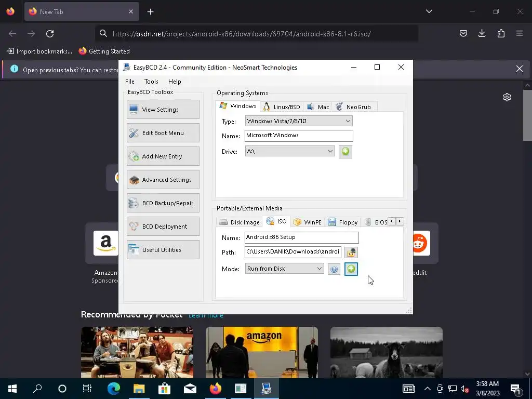
Task: Open a new Firefox tab
Action: point(150,12)
